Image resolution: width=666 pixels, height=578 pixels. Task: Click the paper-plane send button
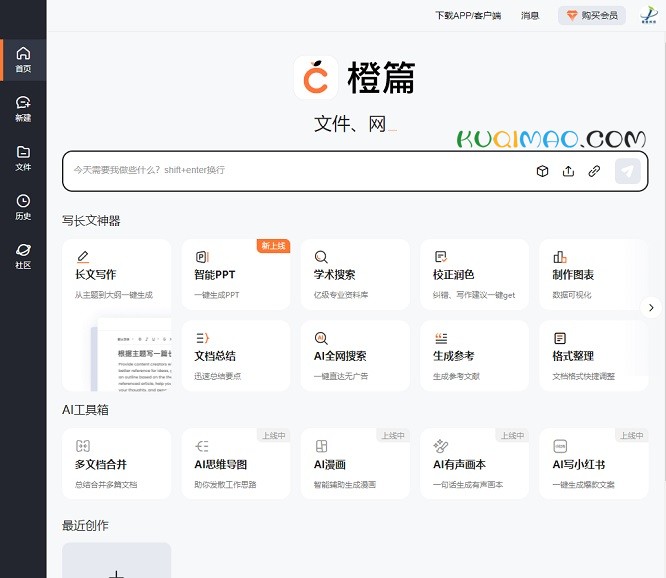point(628,171)
